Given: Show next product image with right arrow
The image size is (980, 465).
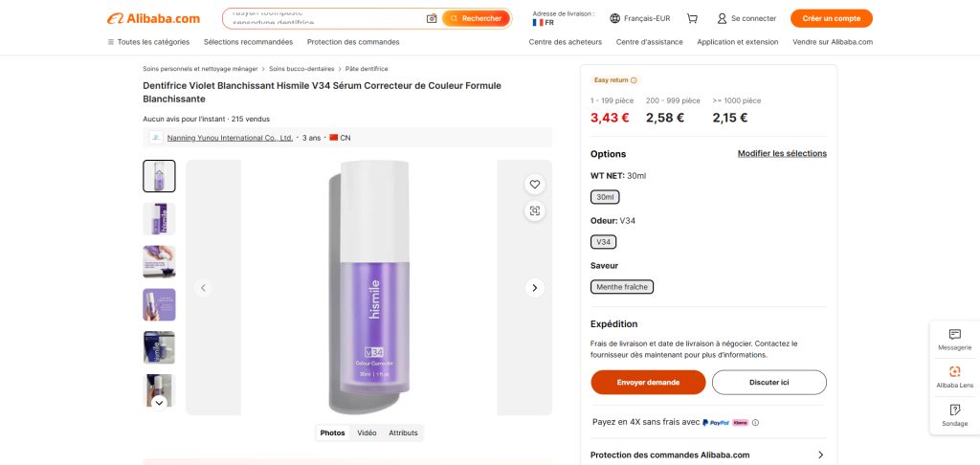Looking at the screenshot, I should (x=535, y=287).
